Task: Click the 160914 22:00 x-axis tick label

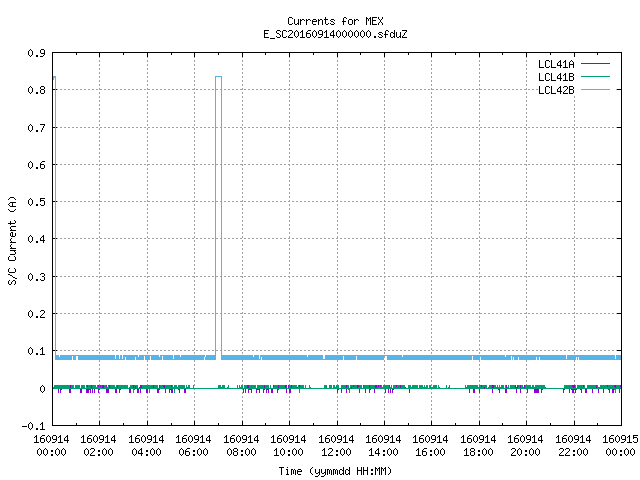Action: tap(573, 446)
